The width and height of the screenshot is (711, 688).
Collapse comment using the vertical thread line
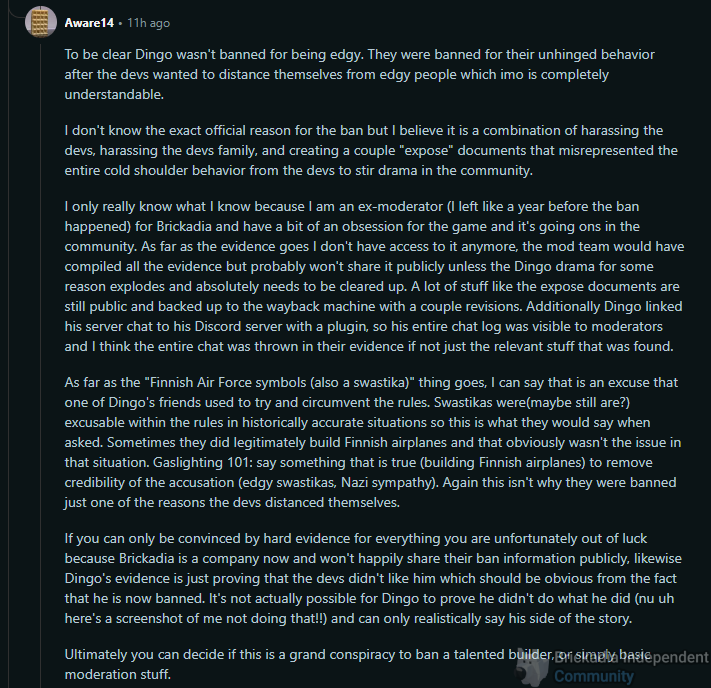coord(40,363)
